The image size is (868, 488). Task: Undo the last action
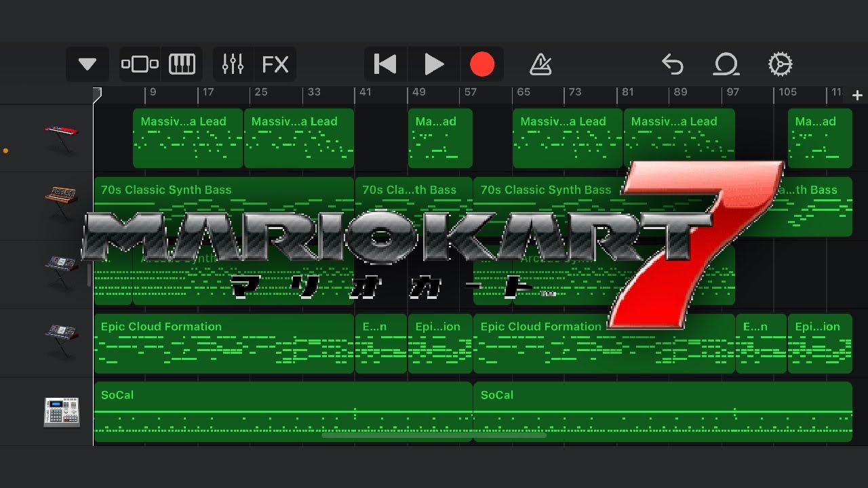(x=672, y=64)
